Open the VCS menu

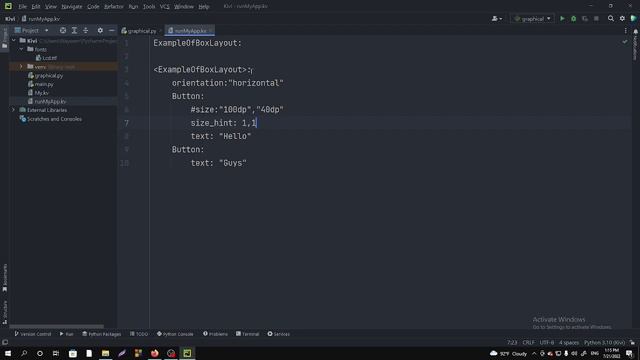tap(164, 7)
